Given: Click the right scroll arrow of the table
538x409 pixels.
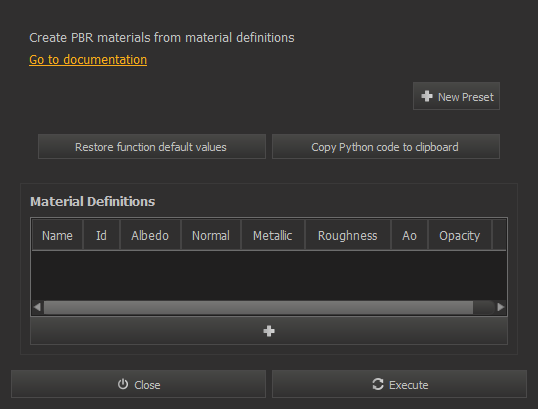Looking at the screenshot, I should pyautogui.click(x=501, y=307).
